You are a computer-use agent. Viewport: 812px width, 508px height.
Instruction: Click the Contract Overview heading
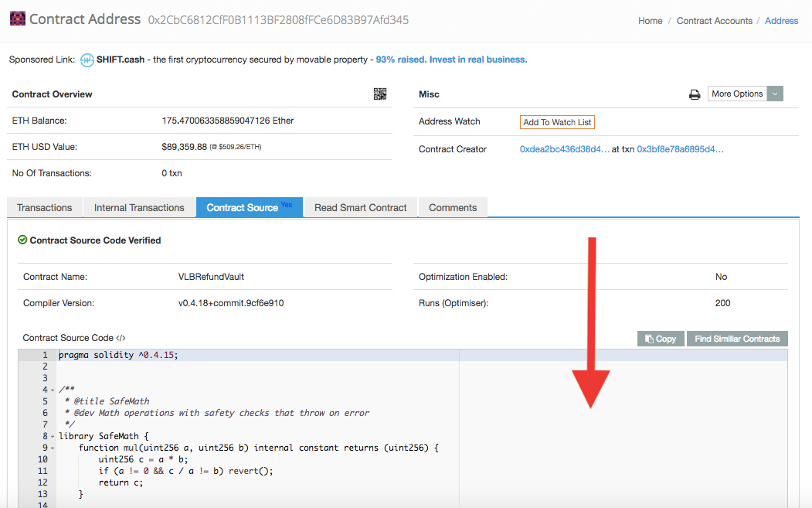click(x=53, y=94)
